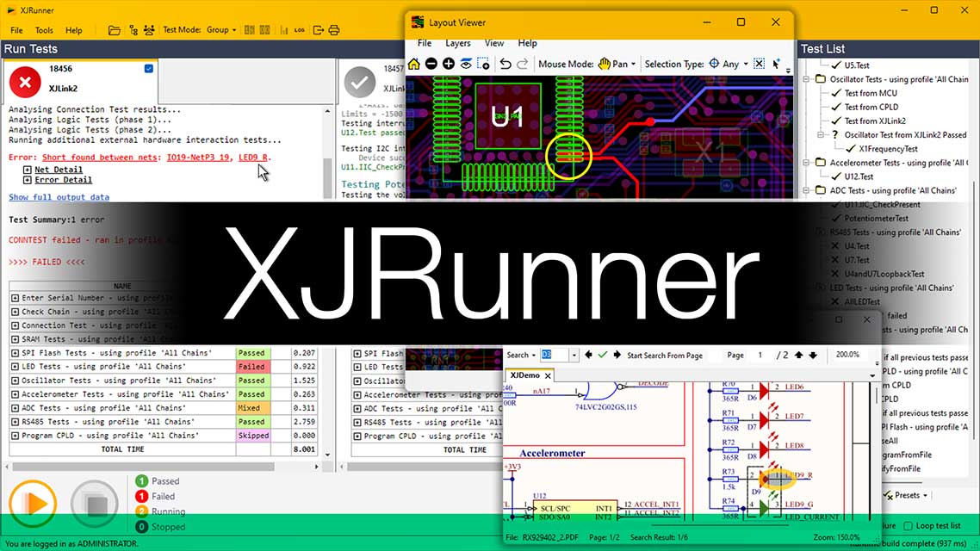
Task: Click the open project folder icon
Action: (115, 30)
